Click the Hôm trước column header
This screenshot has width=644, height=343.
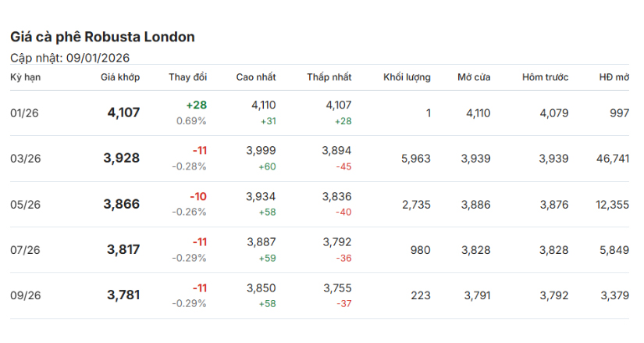[x=545, y=77]
